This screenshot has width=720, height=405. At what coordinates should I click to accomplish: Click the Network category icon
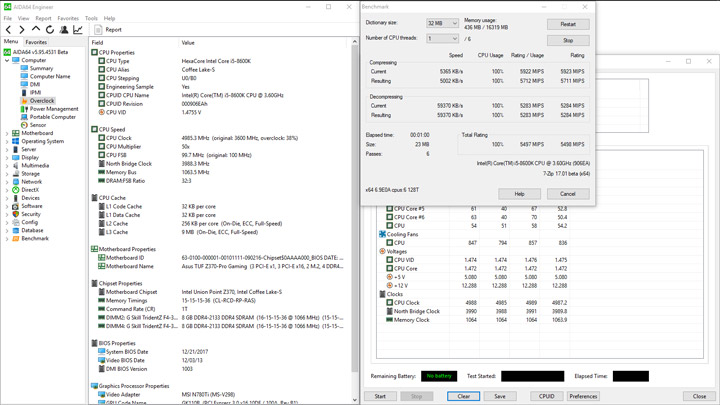pyautogui.click(x=16, y=181)
